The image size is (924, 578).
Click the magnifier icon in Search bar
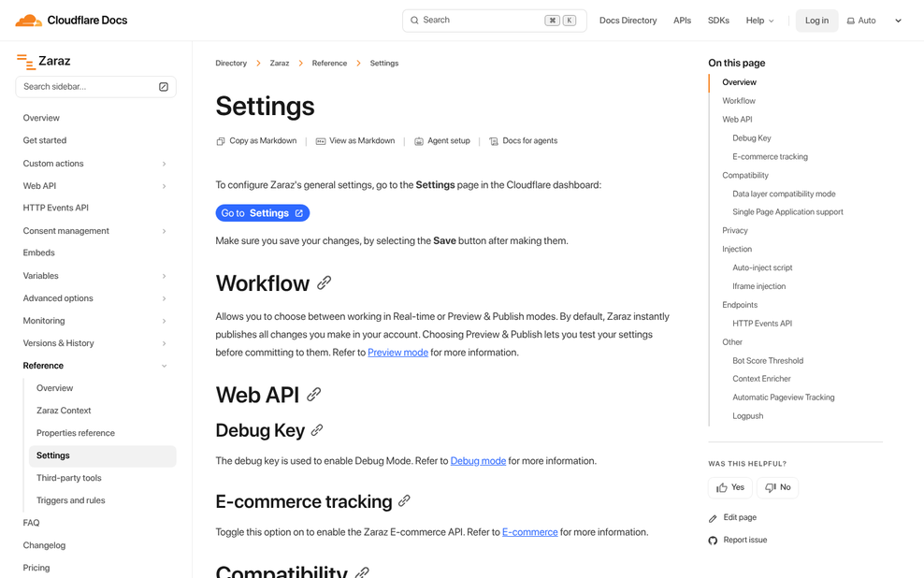(x=414, y=20)
